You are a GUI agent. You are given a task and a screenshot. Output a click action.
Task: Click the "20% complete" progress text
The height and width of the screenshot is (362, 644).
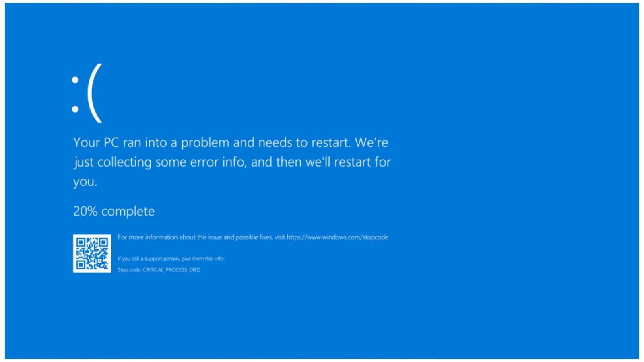tap(114, 211)
